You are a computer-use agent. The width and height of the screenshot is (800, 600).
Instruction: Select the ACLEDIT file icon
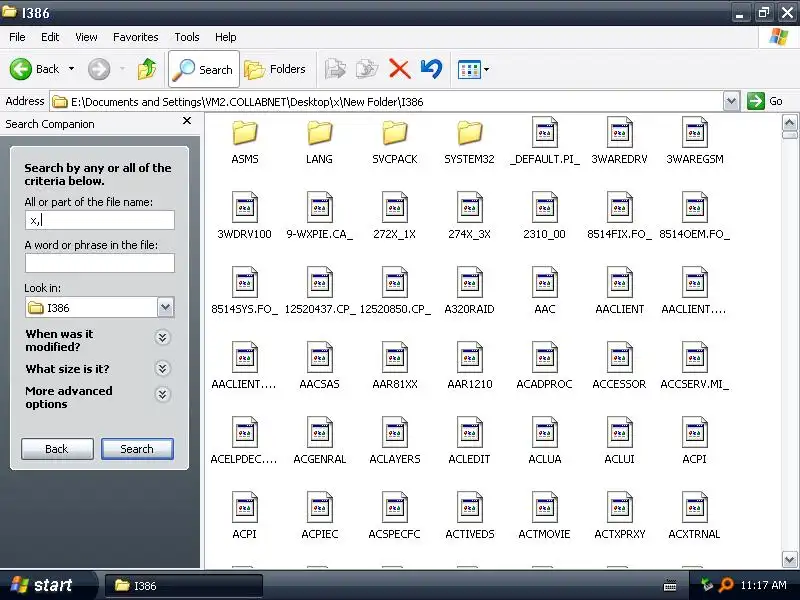(x=470, y=432)
